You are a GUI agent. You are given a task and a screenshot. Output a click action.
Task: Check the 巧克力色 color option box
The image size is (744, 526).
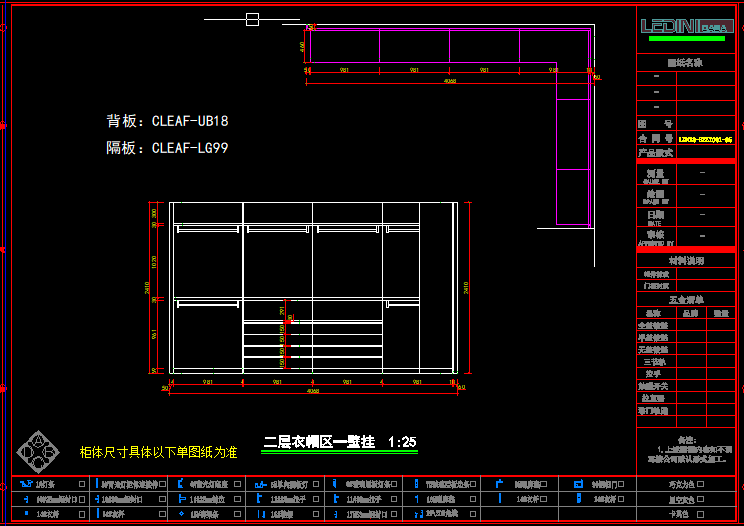(701, 484)
